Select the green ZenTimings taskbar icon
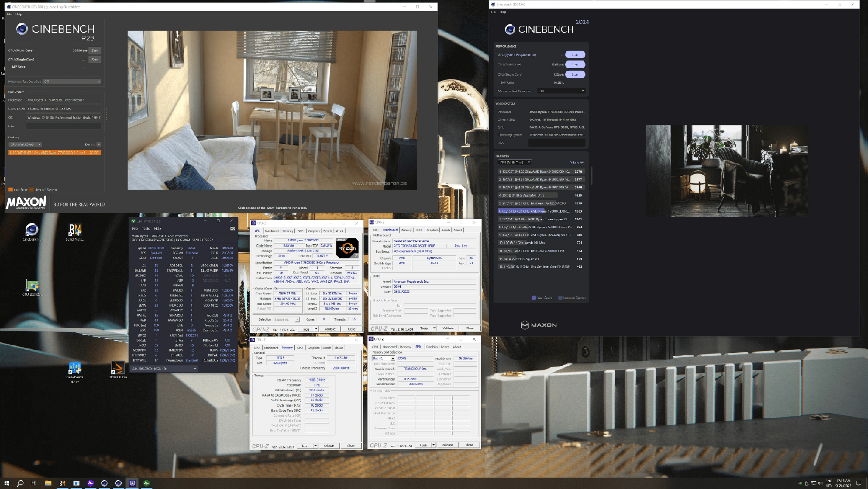868x489 pixels. pos(147,483)
